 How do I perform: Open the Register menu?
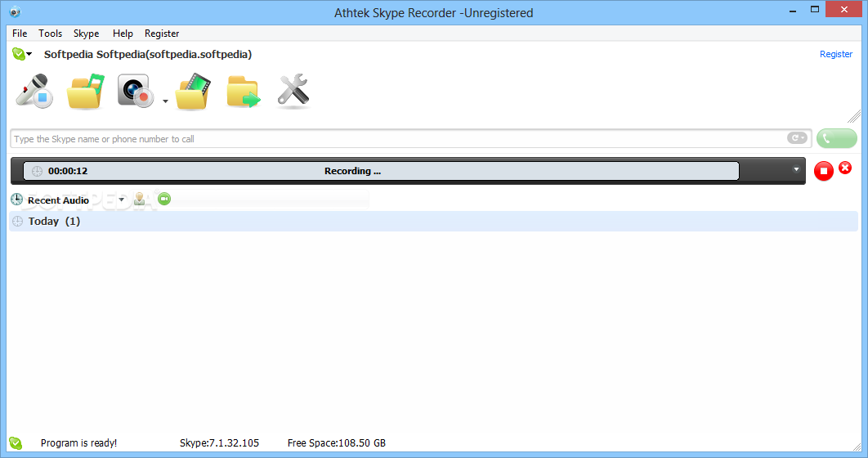tap(162, 34)
